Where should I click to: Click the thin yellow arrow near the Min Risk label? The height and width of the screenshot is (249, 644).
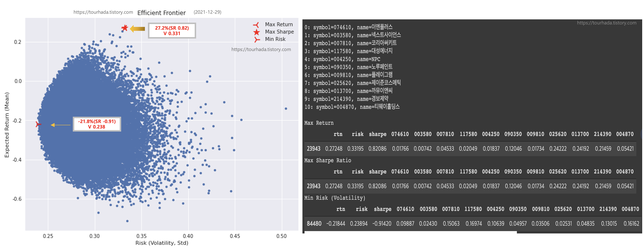(x=60, y=125)
